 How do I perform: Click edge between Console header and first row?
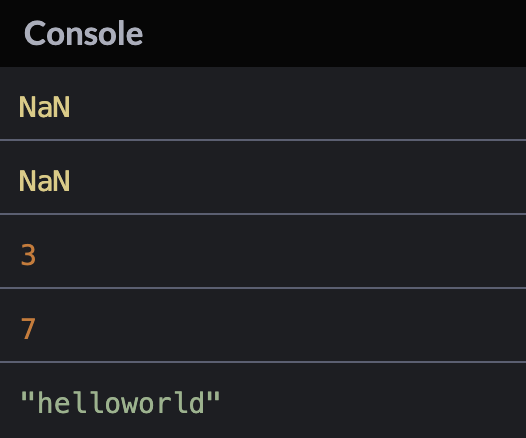coord(263,67)
